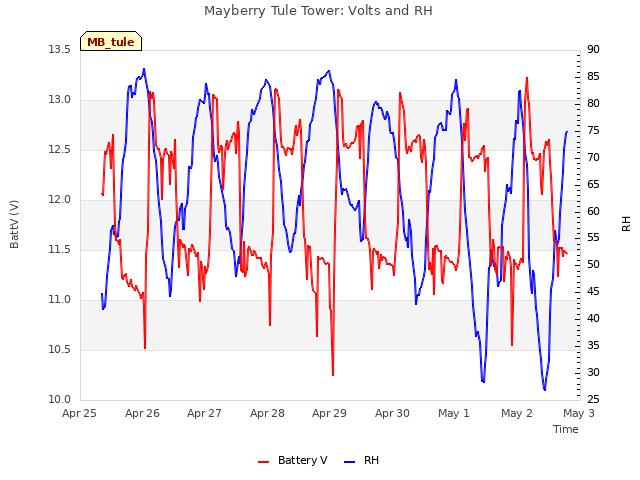
Task: Click the red Battery V legend swatch
Action: tap(264, 462)
